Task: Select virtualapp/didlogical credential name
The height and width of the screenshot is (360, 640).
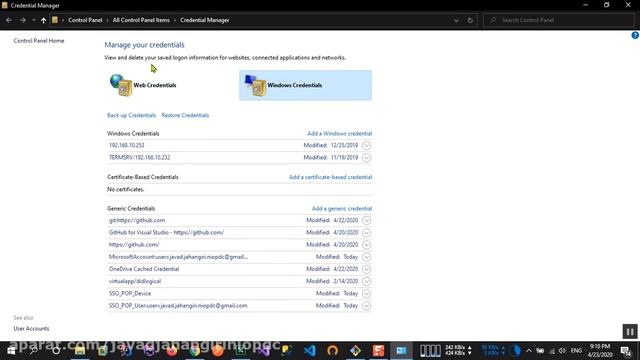Action: [x=135, y=282]
